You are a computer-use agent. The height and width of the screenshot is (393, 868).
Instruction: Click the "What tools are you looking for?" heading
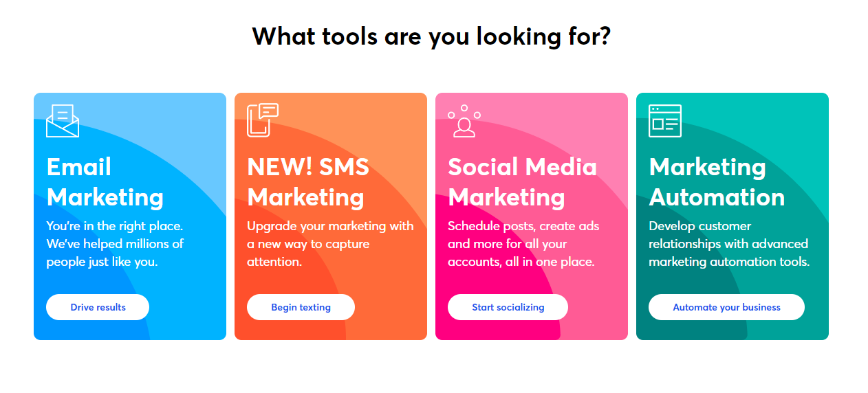431,36
